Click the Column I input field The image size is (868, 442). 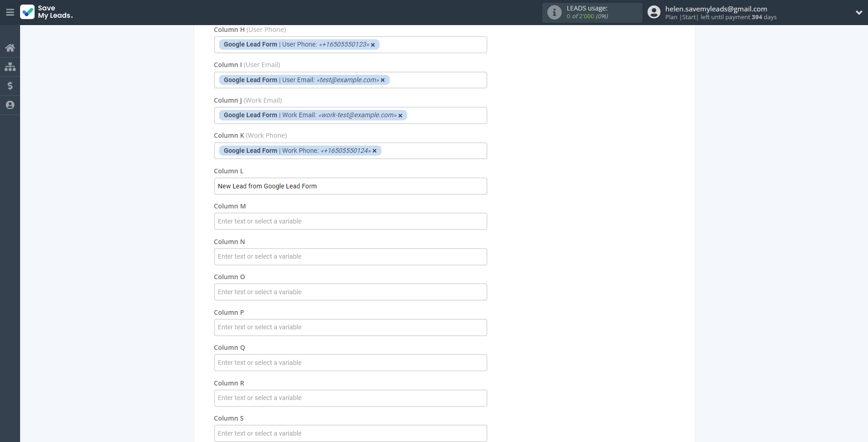click(350, 80)
